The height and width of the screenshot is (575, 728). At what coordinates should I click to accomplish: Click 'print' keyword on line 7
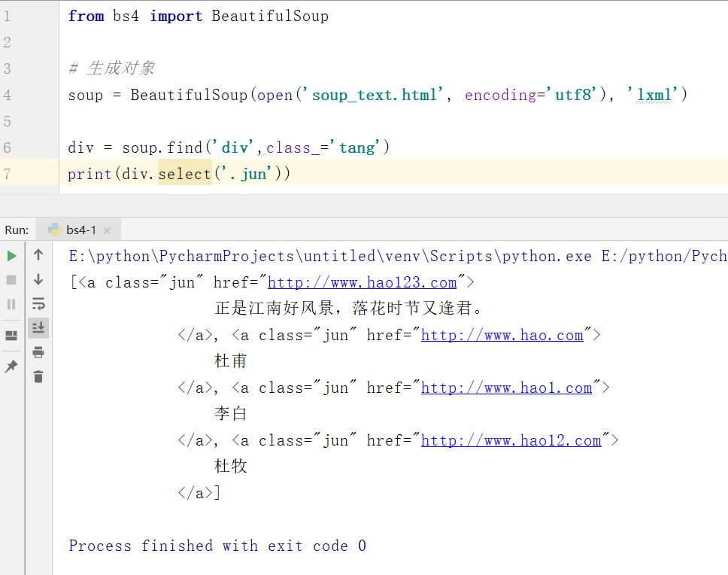[89, 174]
